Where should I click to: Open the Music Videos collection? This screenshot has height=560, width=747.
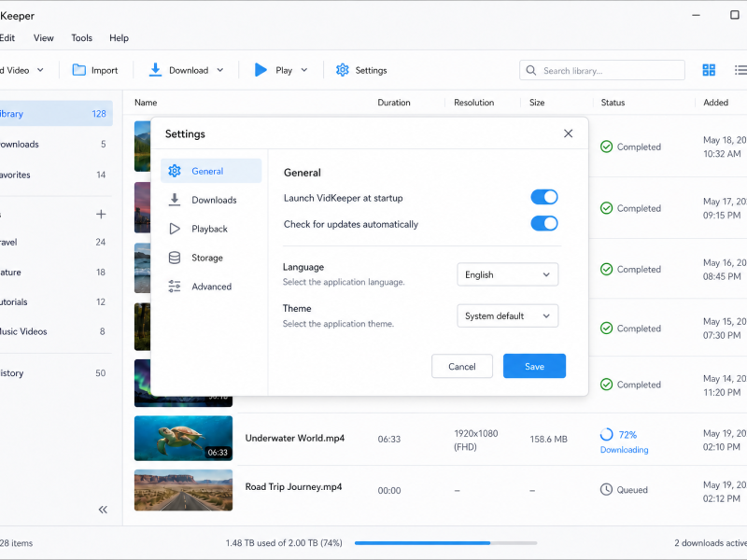click(x=54, y=331)
